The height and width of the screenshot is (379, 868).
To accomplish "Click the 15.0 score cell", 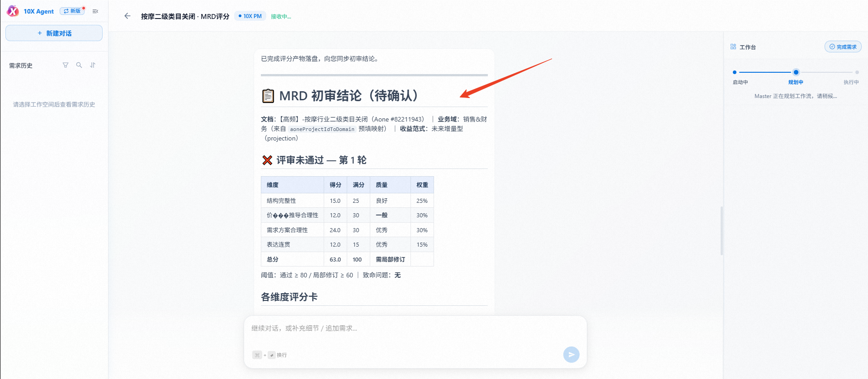I will click(x=335, y=201).
